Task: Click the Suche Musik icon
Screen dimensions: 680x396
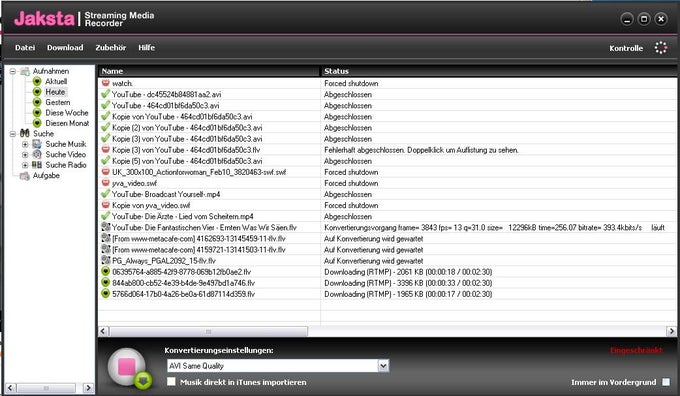Action: [x=37, y=144]
